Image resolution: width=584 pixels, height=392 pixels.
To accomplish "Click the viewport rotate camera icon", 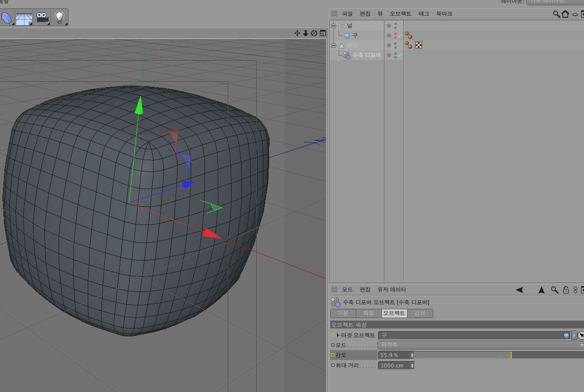I will coord(314,33).
